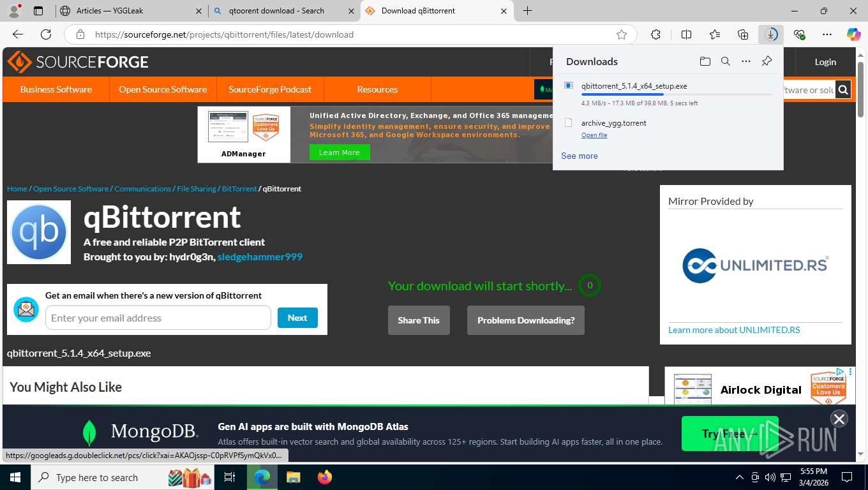Open the Resources menu
Screen dimensions: 868x490
[x=377, y=89]
